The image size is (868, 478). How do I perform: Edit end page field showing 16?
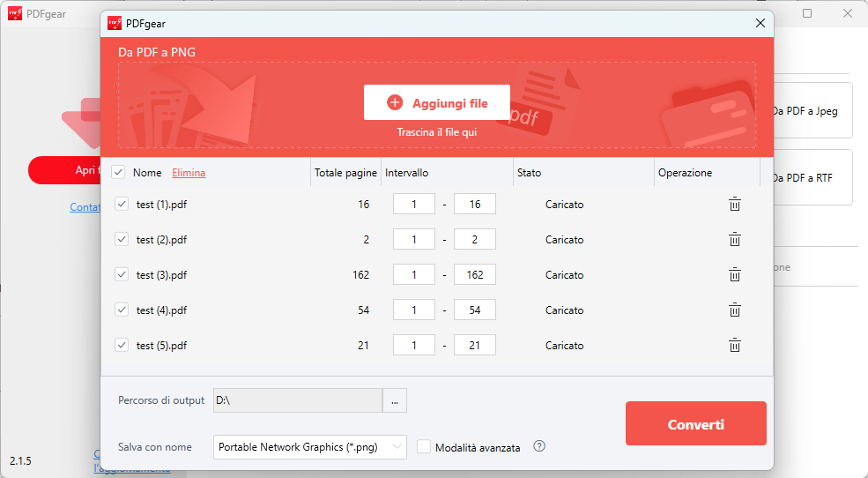pos(475,204)
